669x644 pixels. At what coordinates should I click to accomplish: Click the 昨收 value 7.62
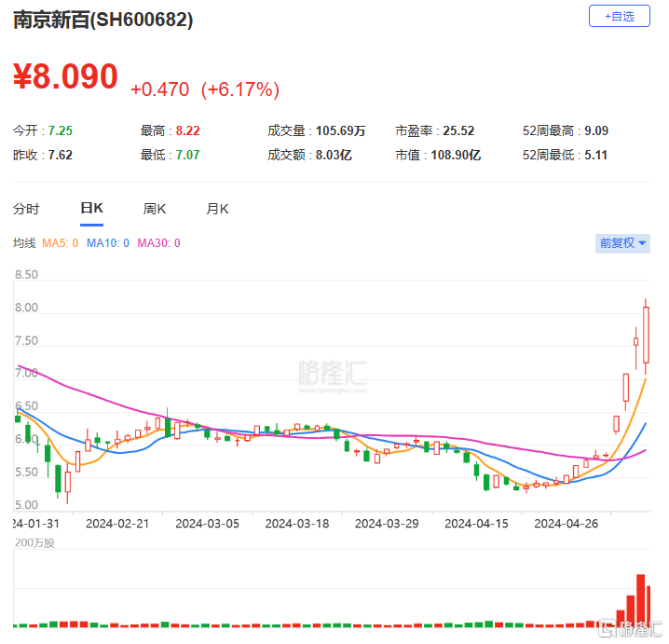point(61,155)
